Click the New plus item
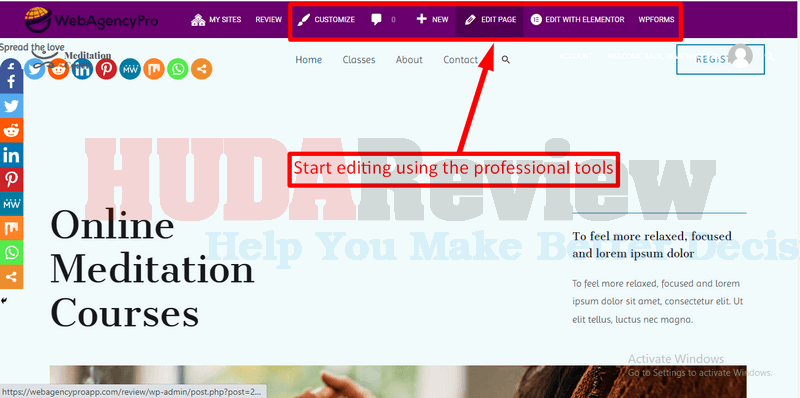Screen dimensions: 800x398 (432, 20)
